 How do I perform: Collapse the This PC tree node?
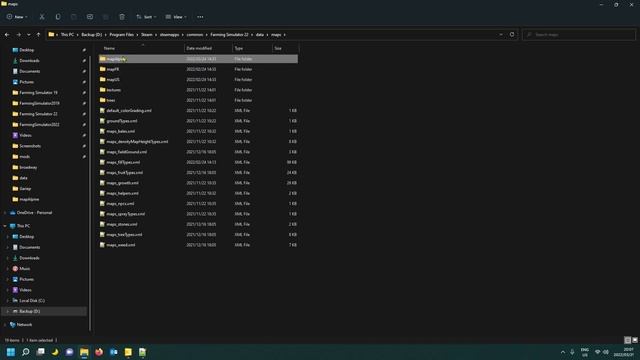5,226
